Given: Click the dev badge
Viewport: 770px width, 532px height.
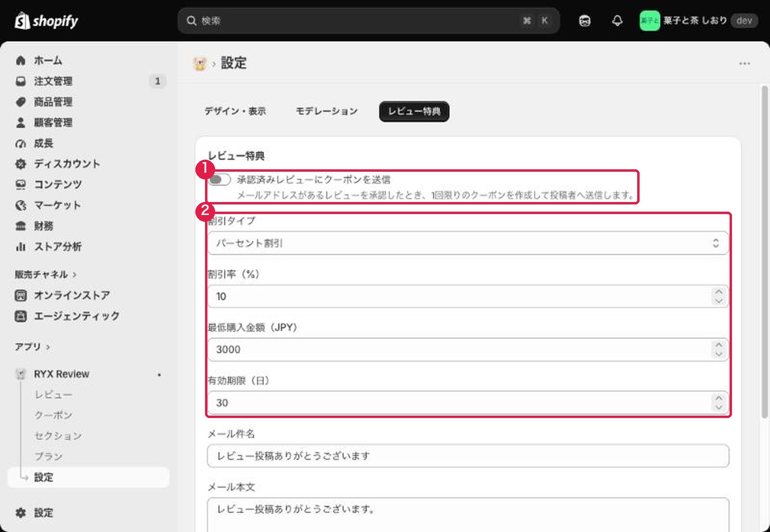Looking at the screenshot, I should 744,21.
